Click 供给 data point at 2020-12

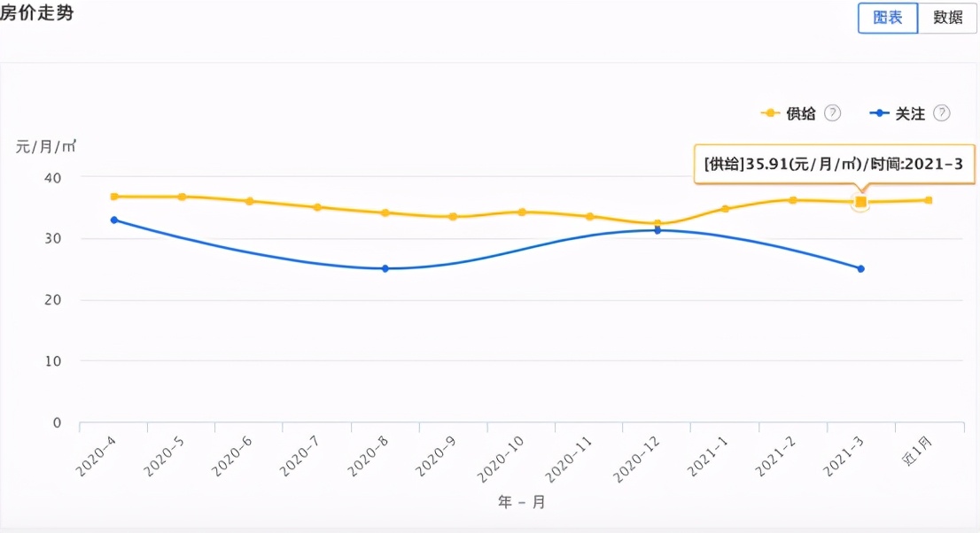657,224
